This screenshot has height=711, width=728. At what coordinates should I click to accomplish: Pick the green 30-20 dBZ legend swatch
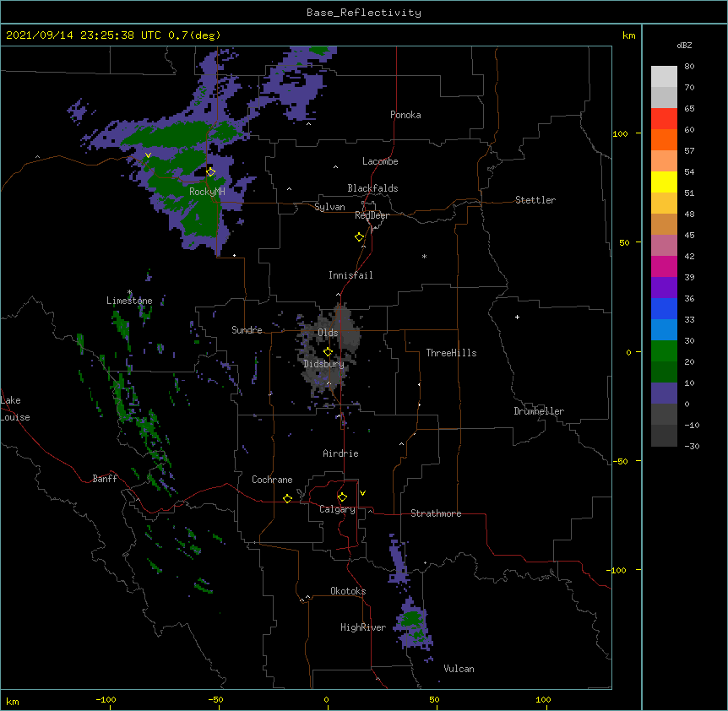[x=664, y=351]
